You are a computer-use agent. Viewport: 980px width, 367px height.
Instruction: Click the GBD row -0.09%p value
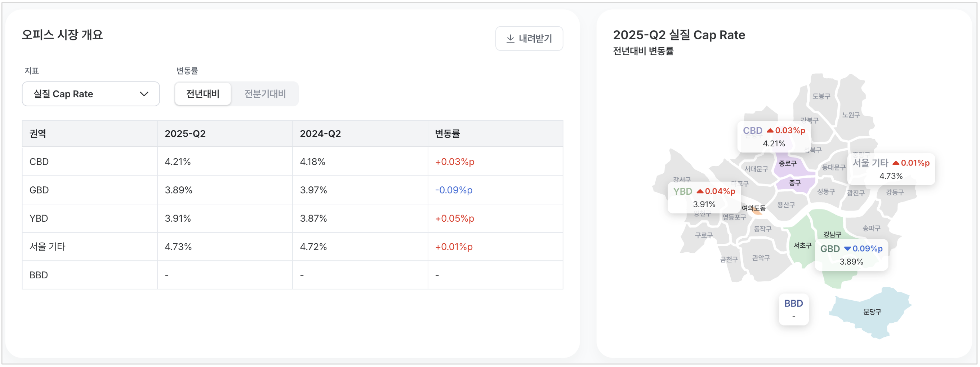(x=454, y=190)
